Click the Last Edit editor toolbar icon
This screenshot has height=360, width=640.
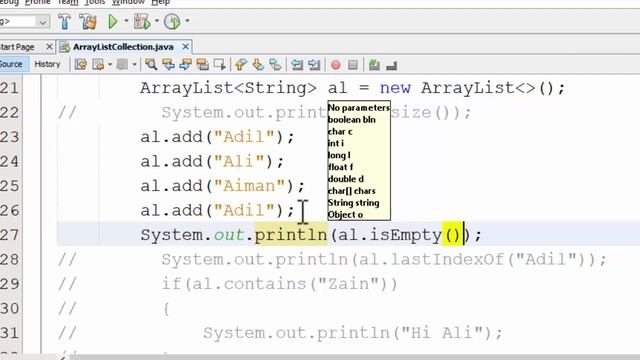(81, 64)
